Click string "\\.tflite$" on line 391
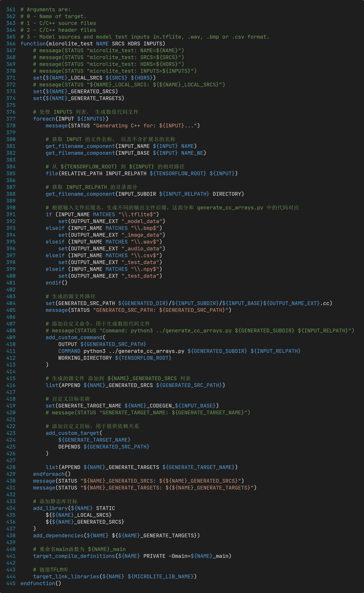The width and height of the screenshot is (364, 593). pyautogui.click(x=137, y=215)
